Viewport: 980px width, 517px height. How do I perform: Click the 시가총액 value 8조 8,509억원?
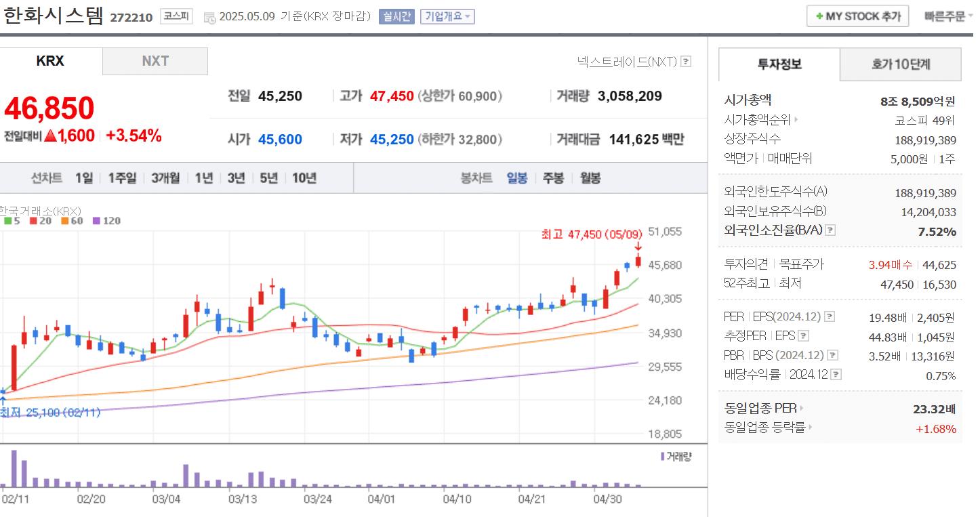918,102
